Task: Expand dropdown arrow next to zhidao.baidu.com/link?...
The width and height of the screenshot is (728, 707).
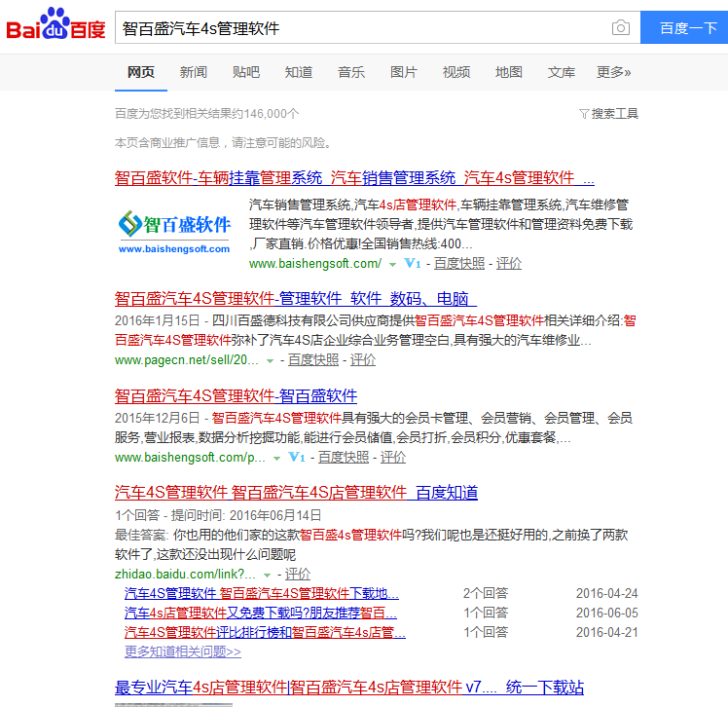Action: 267,576
